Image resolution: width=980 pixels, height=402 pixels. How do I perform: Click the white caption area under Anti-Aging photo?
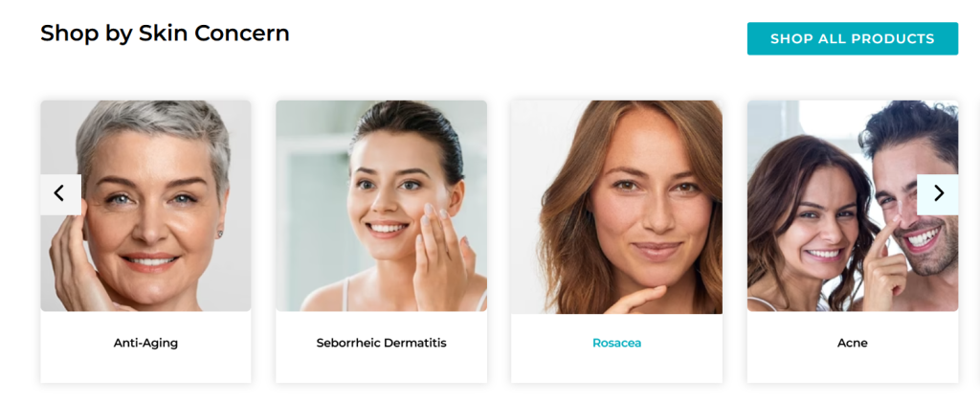coord(145,347)
